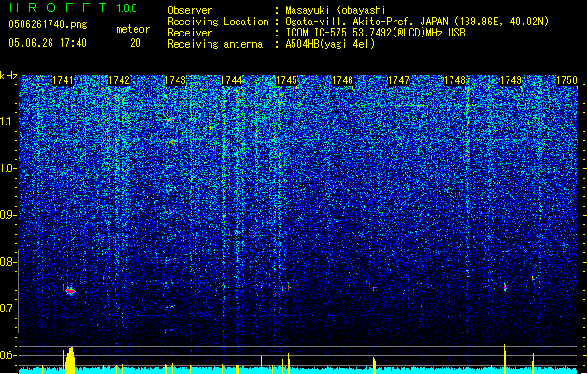Click the Receiving antenna label
Viewport: 588px width, 374px height.
coord(215,44)
